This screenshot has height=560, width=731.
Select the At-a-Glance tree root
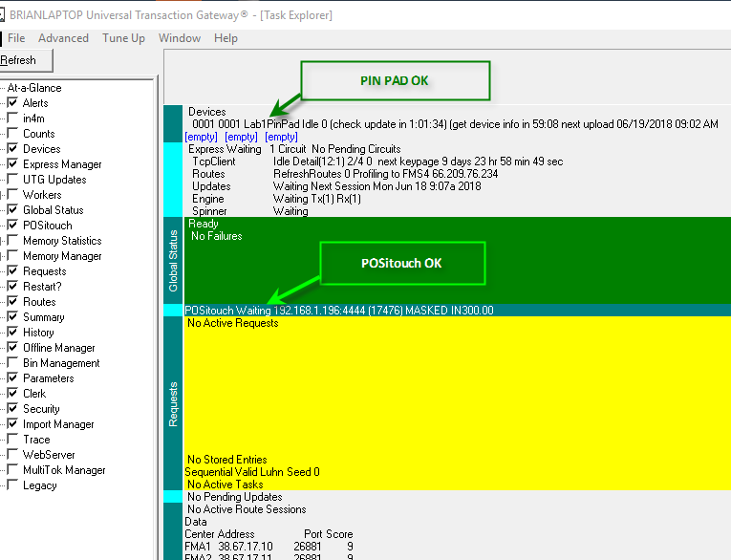pos(33,88)
